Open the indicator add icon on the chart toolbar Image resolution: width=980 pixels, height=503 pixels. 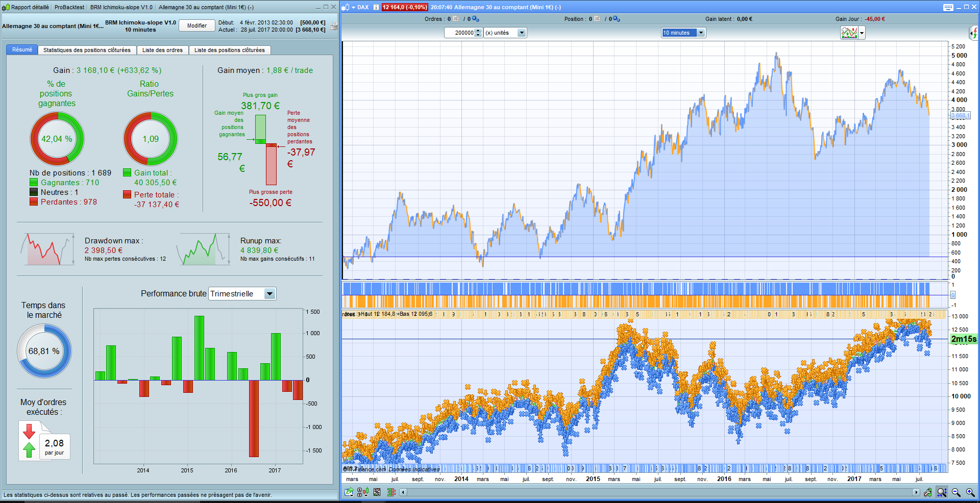(x=849, y=33)
